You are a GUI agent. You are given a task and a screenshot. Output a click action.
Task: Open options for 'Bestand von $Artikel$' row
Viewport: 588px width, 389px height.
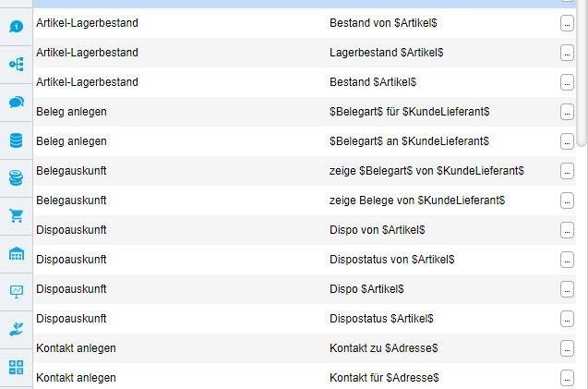(567, 23)
